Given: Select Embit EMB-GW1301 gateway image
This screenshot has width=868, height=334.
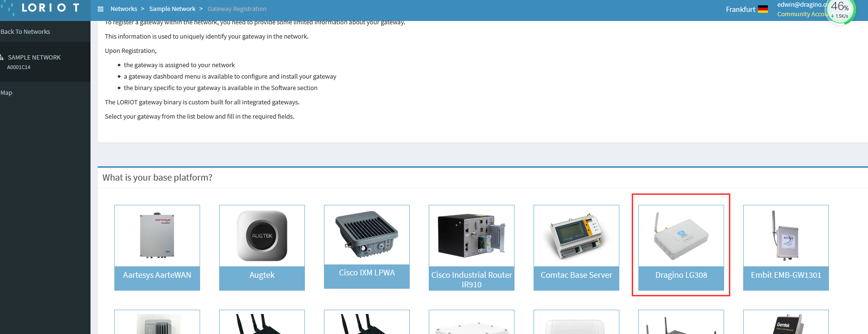Looking at the screenshot, I should pos(786,236).
